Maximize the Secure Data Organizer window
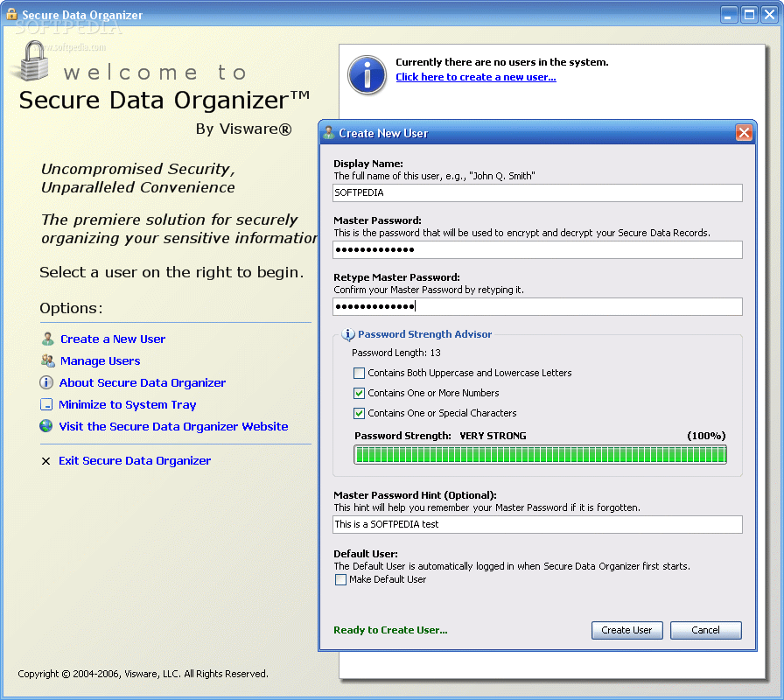 749,15
